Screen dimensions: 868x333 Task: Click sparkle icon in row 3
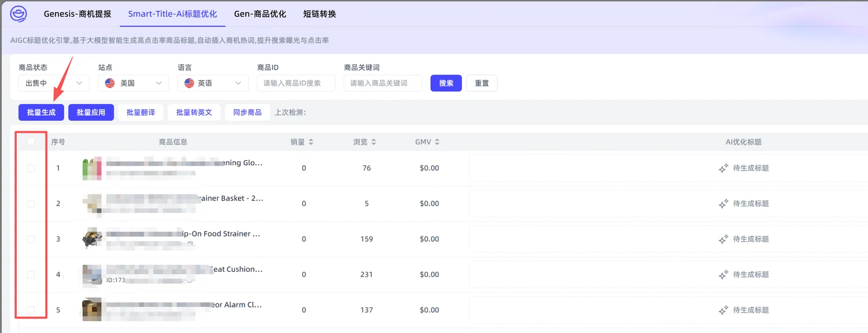723,239
